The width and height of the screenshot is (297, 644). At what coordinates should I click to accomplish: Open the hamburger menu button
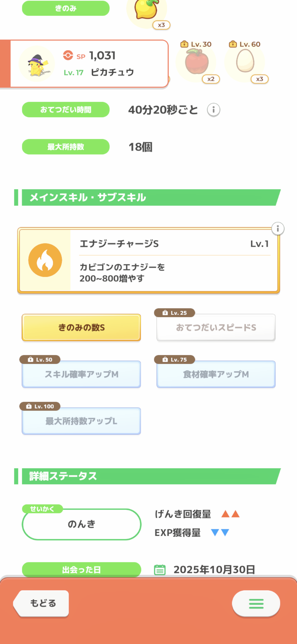(256, 603)
